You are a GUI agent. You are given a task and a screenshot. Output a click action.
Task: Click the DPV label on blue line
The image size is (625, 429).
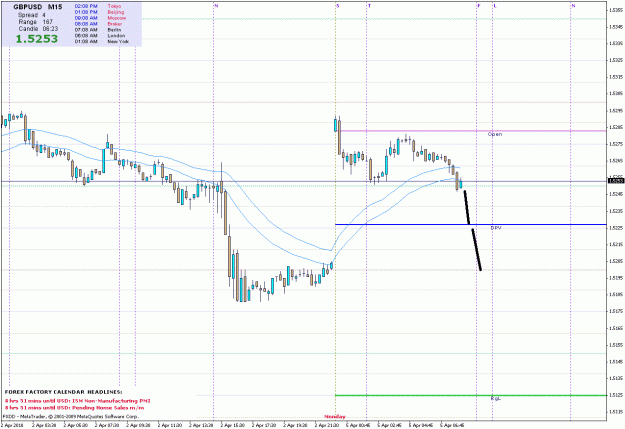(496, 228)
